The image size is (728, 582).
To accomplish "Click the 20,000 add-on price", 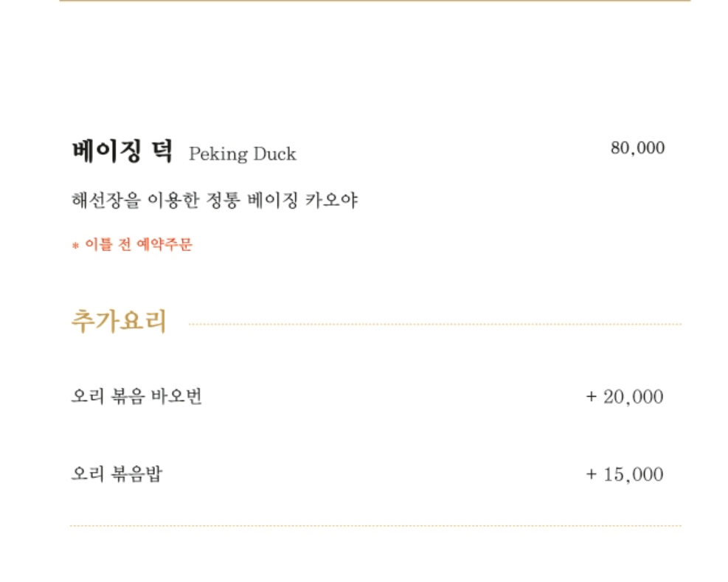I will pyautogui.click(x=633, y=397).
